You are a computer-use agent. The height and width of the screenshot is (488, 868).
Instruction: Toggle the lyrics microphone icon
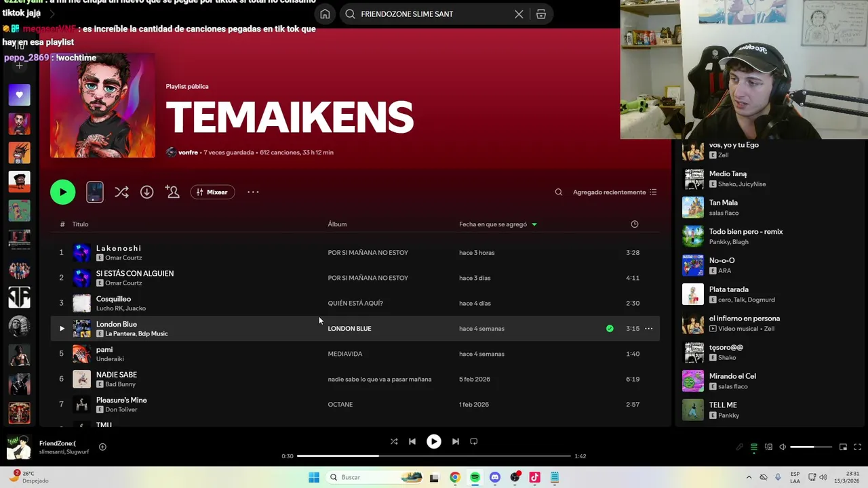point(740,447)
